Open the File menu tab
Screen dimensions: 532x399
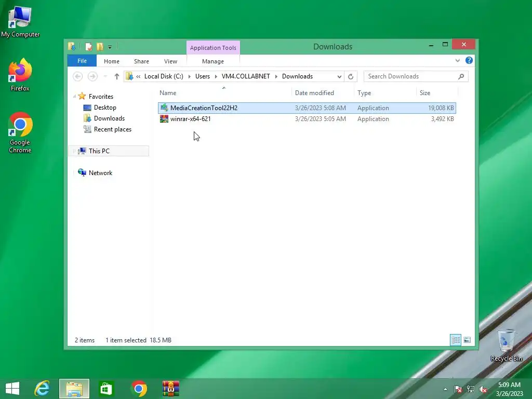[82, 61]
